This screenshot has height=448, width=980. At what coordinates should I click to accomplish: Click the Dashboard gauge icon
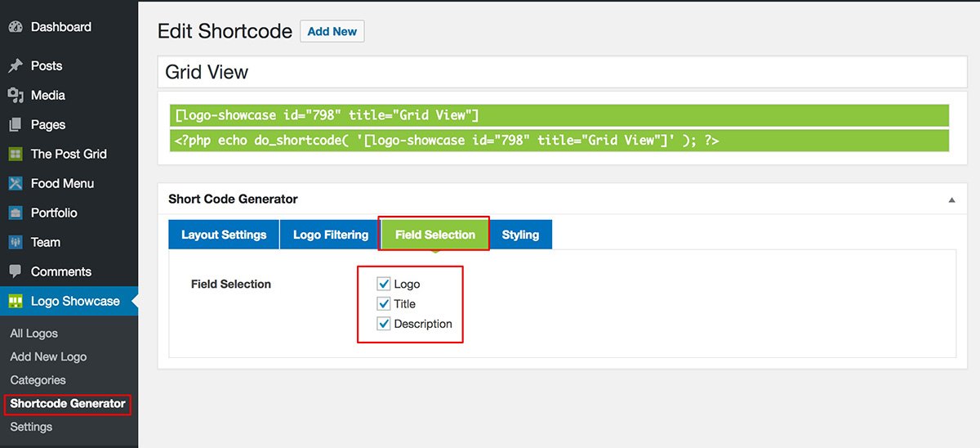click(16, 27)
